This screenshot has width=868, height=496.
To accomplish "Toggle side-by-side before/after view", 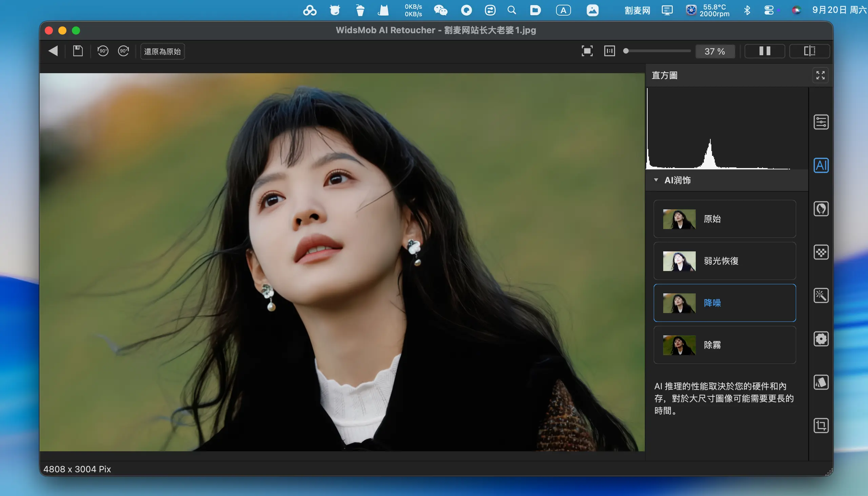I will (764, 51).
